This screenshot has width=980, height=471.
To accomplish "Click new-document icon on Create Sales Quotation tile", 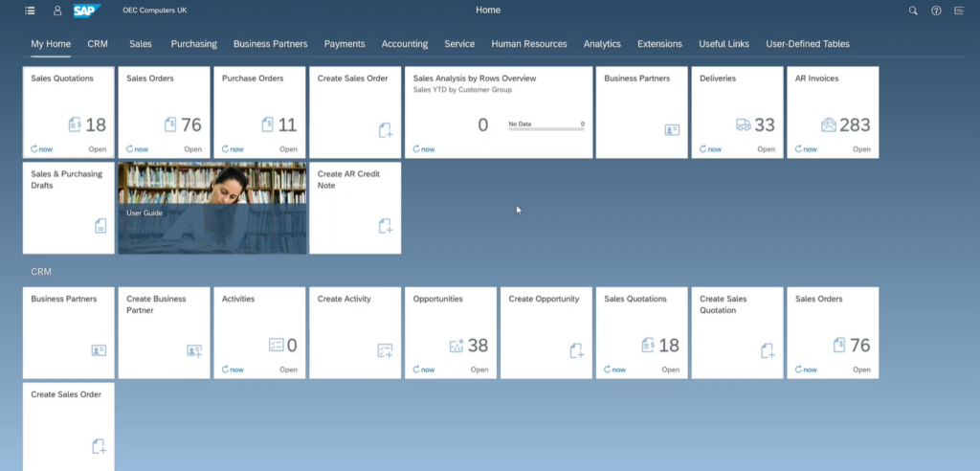I will [768, 351].
